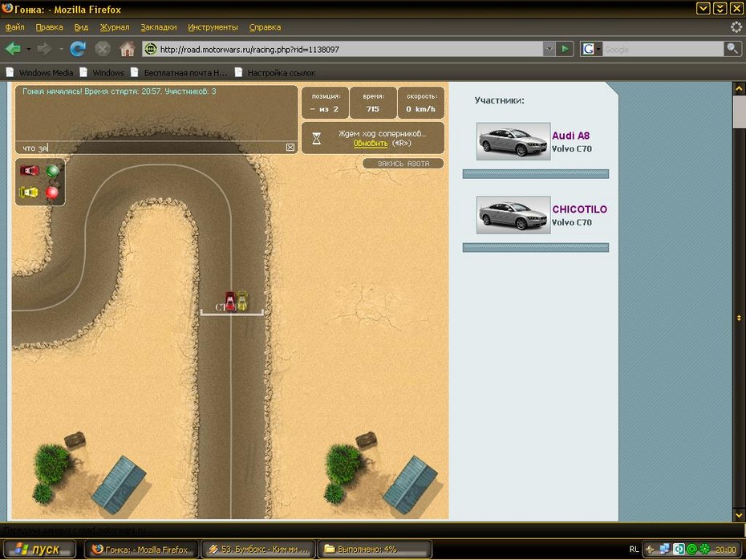Click the время 715 panel
The width and height of the screenshot is (746, 560).
point(373,103)
